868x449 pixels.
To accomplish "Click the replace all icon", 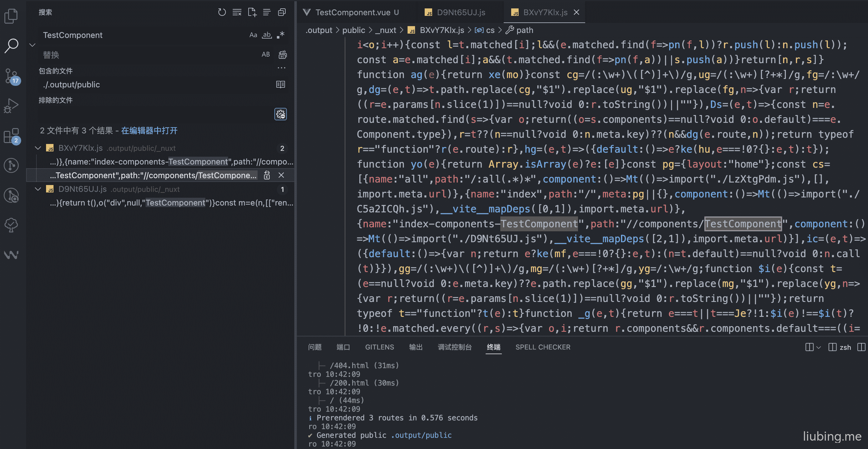I will [x=282, y=54].
